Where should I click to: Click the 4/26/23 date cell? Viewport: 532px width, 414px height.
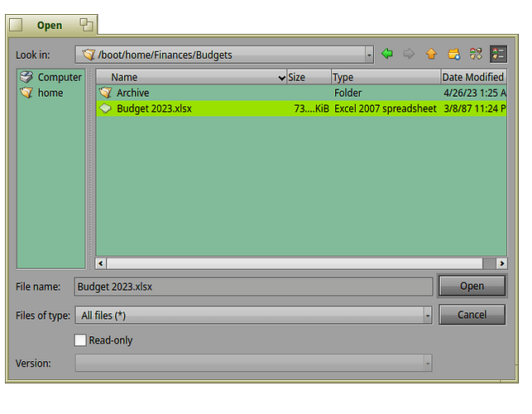tap(475, 93)
